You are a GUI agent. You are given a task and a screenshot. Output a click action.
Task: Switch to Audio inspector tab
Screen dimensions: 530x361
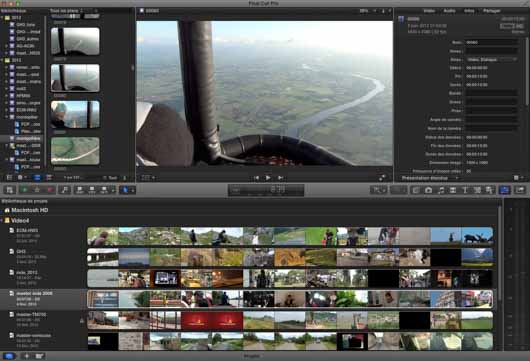449,11
